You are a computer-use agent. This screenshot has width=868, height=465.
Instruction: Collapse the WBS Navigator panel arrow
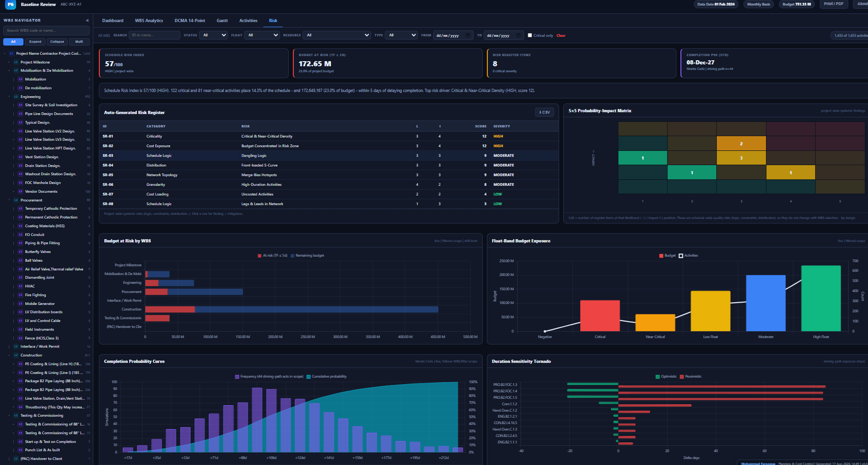[87, 20]
